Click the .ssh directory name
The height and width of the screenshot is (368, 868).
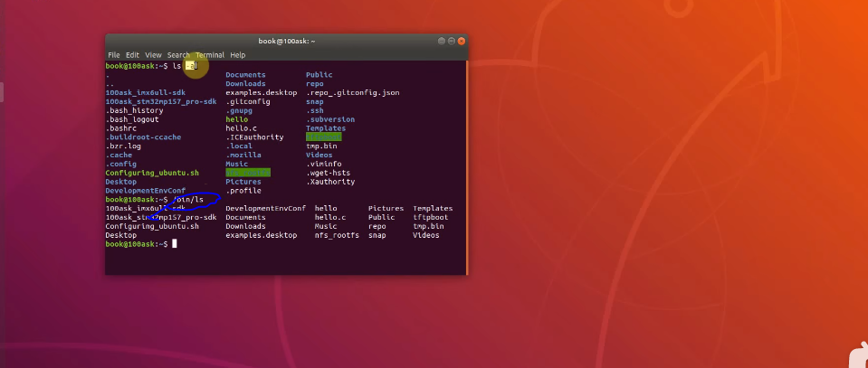click(314, 110)
